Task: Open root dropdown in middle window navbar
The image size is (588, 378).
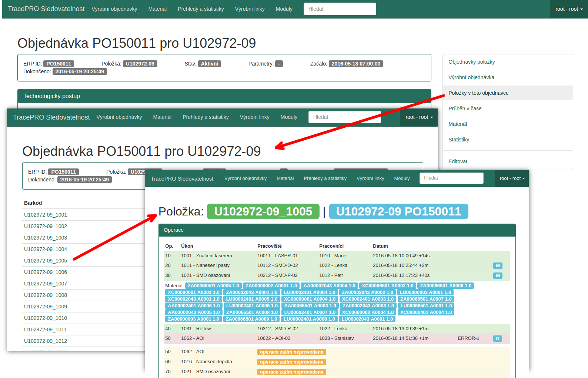Action: [419, 117]
